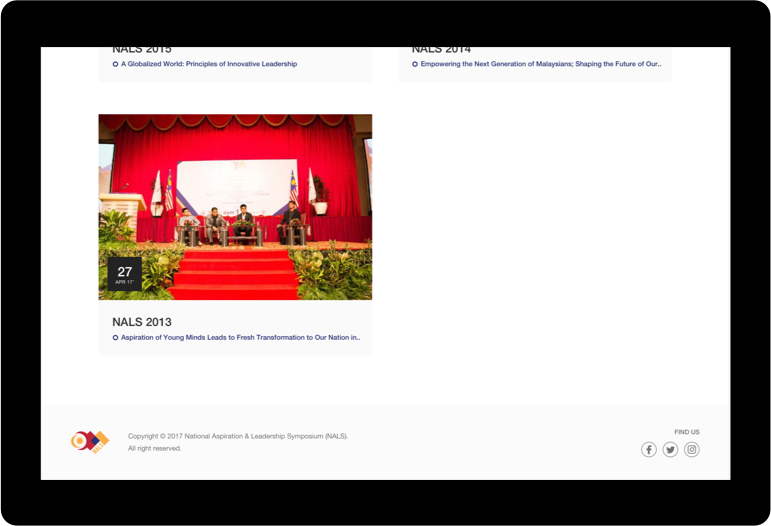Click the 'All right reserved.' text
The height and width of the screenshot is (526, 771).
click(x=155, y=448)
